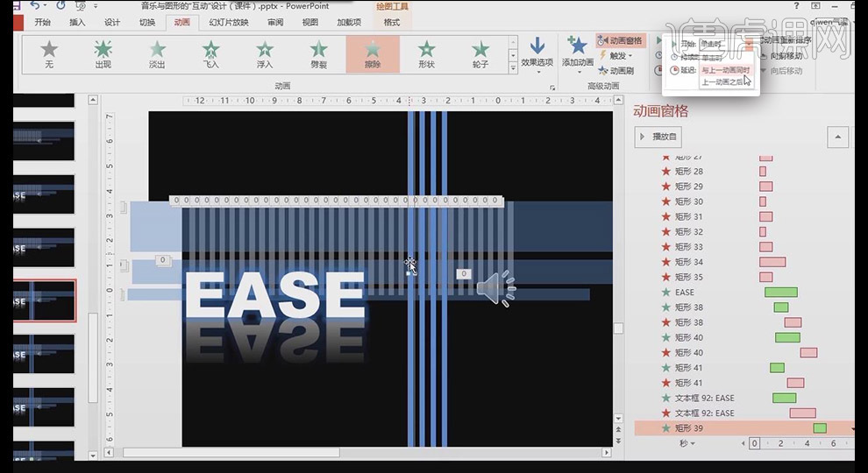868x473 pixels.
Task: Select the speaker audio icon on slide
Action: point(495,288)
